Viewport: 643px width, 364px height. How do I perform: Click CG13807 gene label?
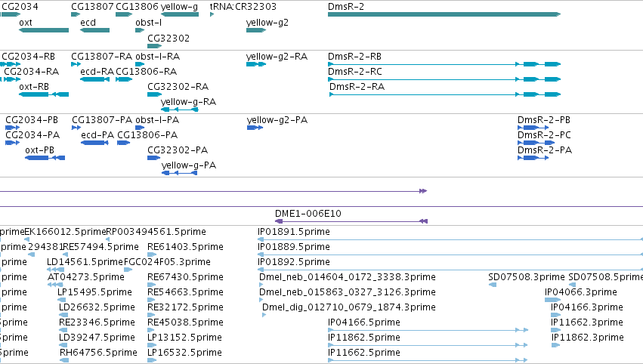92,7
